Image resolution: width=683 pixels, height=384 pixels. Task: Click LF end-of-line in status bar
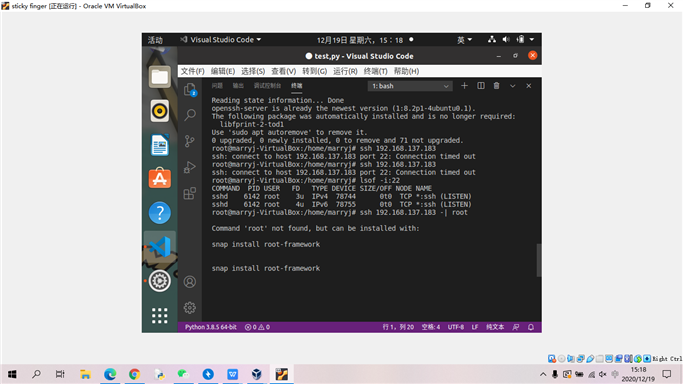pyautogui.click(x=475, y=327)
